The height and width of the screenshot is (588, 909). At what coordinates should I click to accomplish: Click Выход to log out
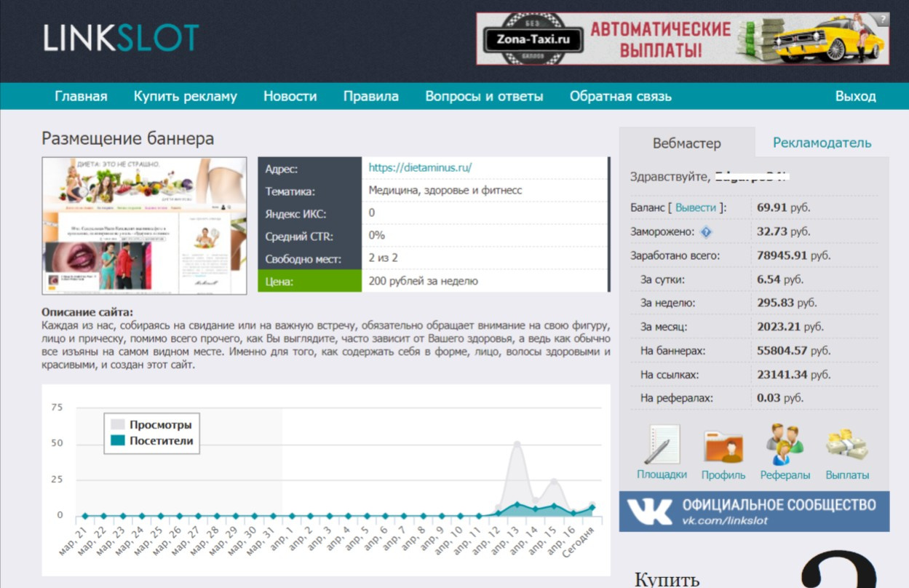coord(856,96)
